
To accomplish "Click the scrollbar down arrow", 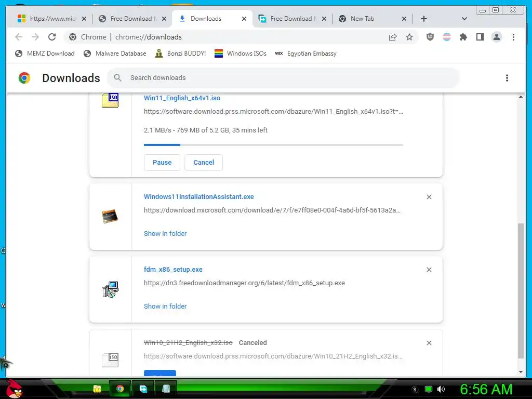I will click(x=521, y=372).
